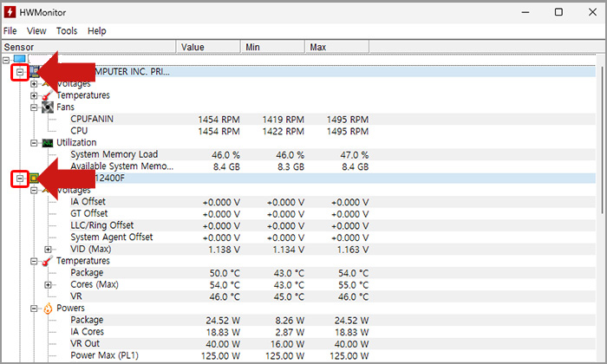607x364 pixels.
Task: Click the HWMonitor lightning app icon
Action: pyautogui.click(x=10, y=12)
